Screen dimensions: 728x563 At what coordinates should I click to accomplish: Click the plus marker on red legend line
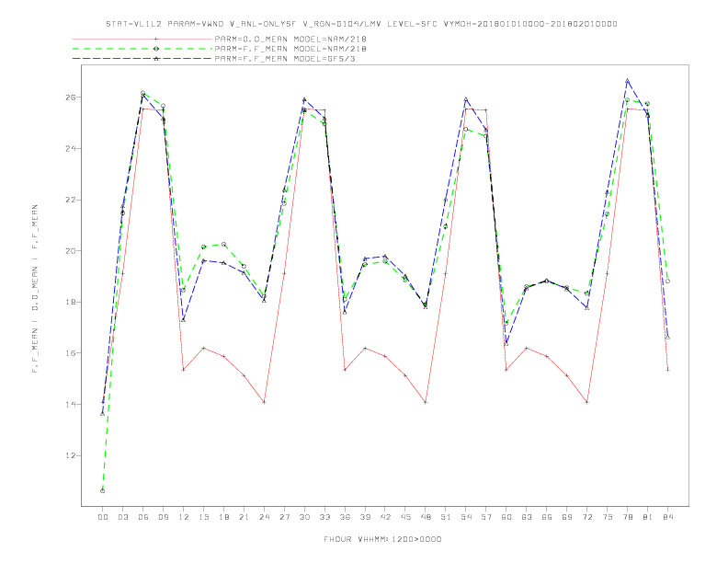156,39
